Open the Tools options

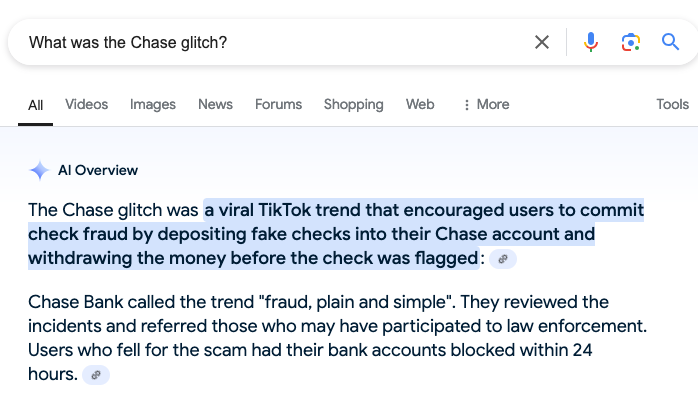(672, 104)
